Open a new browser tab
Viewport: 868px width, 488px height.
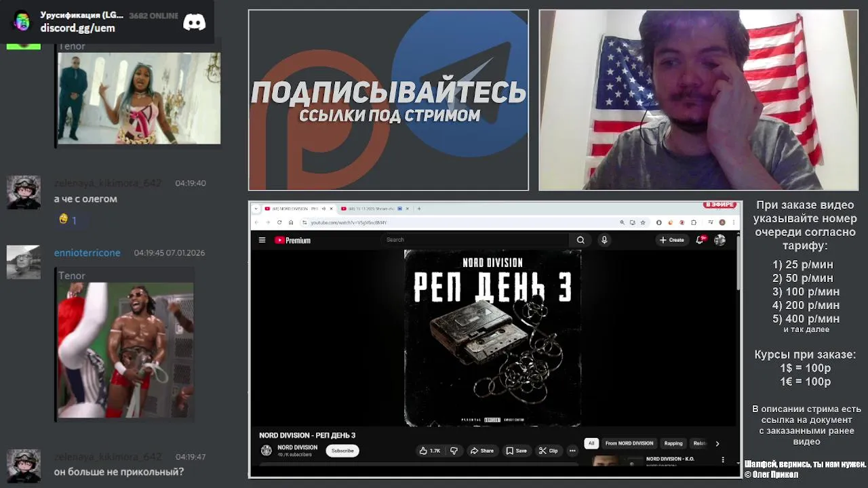pyautogui.click(x=419, y=209)
